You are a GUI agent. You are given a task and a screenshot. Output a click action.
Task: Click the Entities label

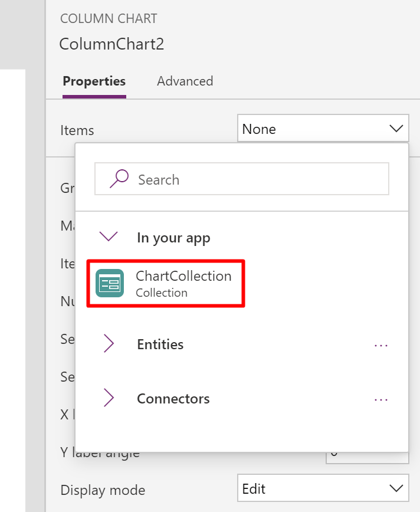(160, 344)
